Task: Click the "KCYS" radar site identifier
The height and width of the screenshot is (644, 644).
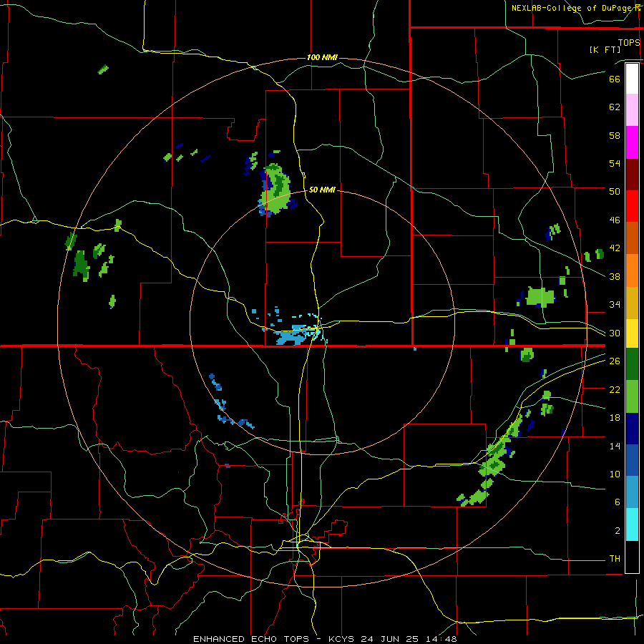Action: click(343, 639)
